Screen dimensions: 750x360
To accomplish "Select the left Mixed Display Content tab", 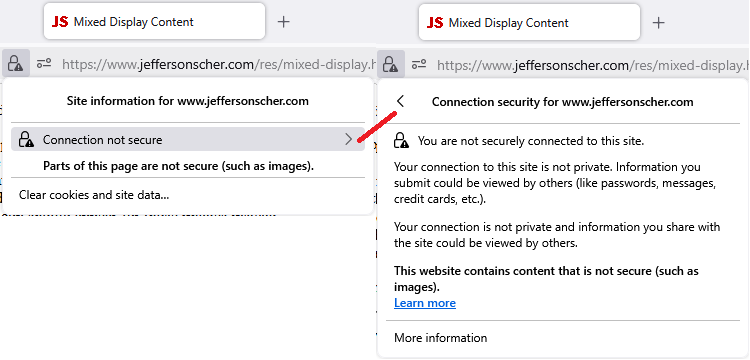I will (x=154, y=22).
